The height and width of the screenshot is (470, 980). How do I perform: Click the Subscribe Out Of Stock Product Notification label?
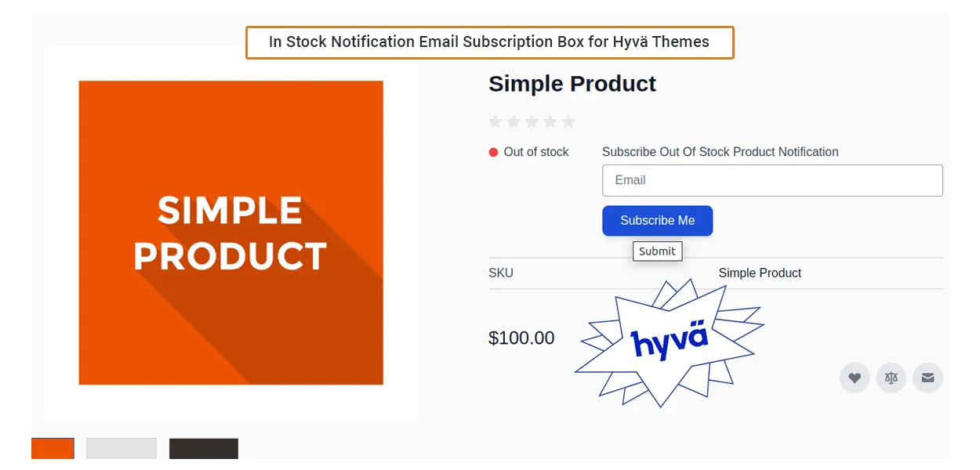pyautogui.click(x=720, y=152)
